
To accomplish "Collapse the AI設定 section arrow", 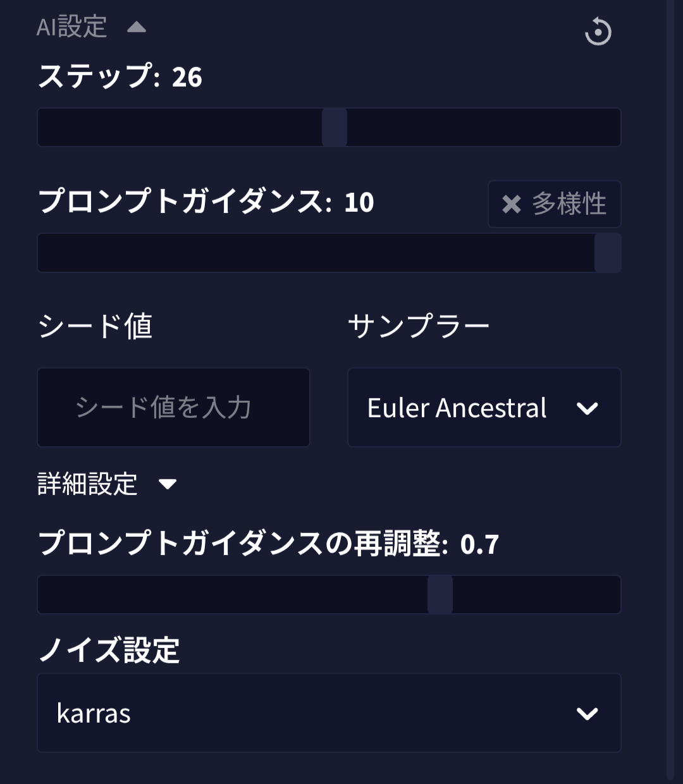I will click(137, 27).
